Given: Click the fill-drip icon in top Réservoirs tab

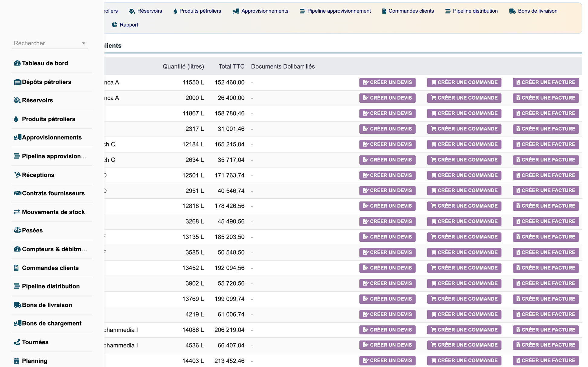Looking at the screenshot, I should tap(132, 11).
